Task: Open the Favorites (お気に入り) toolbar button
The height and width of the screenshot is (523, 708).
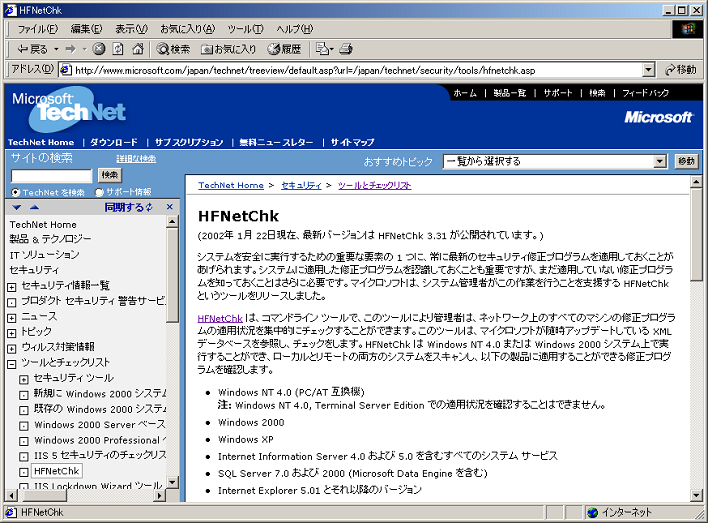Action: pyautogui.click(x=229, y=49)
